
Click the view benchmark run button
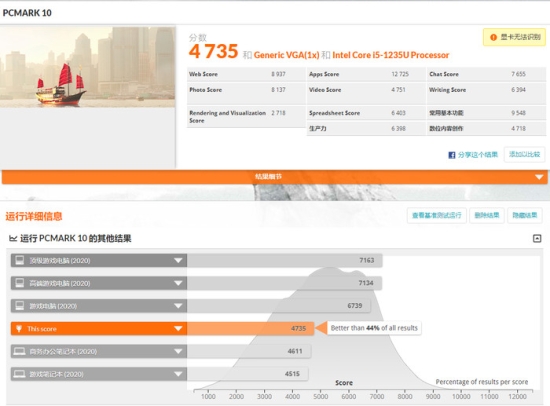437,215
